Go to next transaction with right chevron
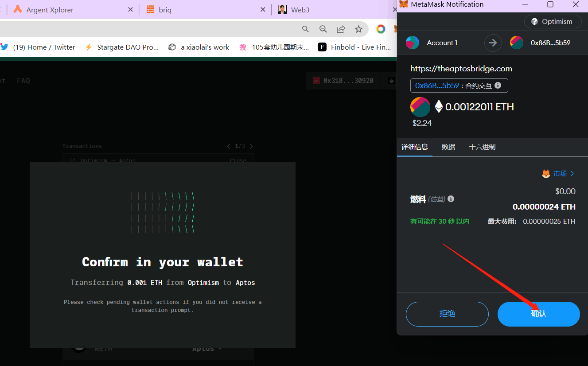This screenshot has height=366, width=588. (251, 146)
